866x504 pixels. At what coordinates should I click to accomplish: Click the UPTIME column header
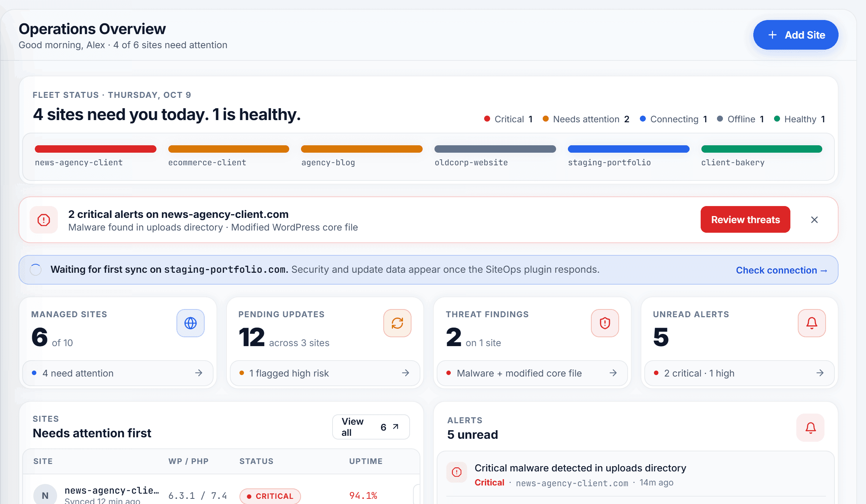(x=366, y=461)
